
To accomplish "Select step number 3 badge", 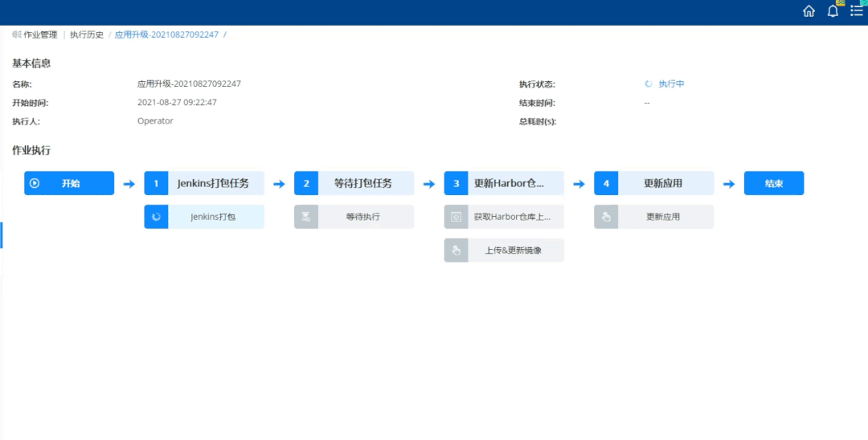I will coord(457,183).
